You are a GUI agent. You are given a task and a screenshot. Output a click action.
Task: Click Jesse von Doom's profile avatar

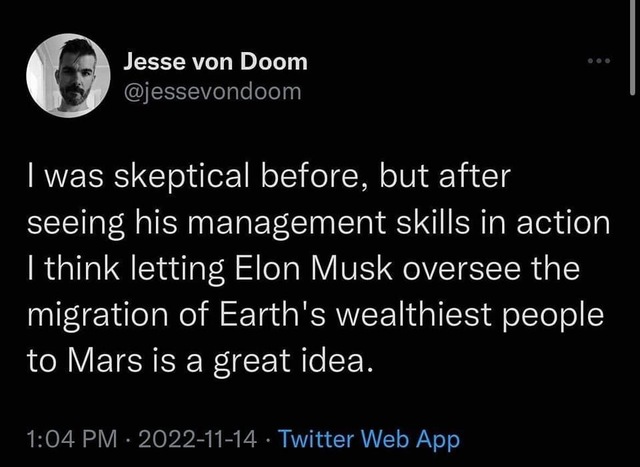click(68, 76)
